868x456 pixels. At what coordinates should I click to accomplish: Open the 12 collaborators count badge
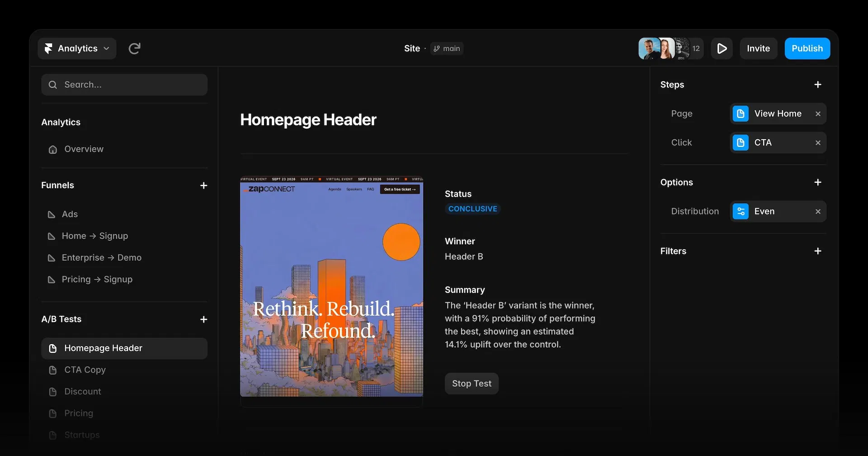tap(696, 48)
